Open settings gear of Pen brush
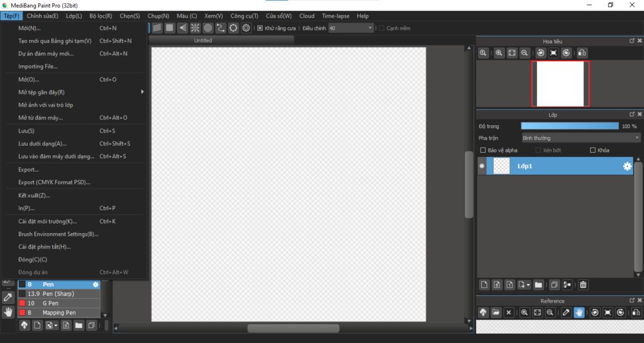The image size is (644, 343). pyautogui.click(x=96, y=285)
